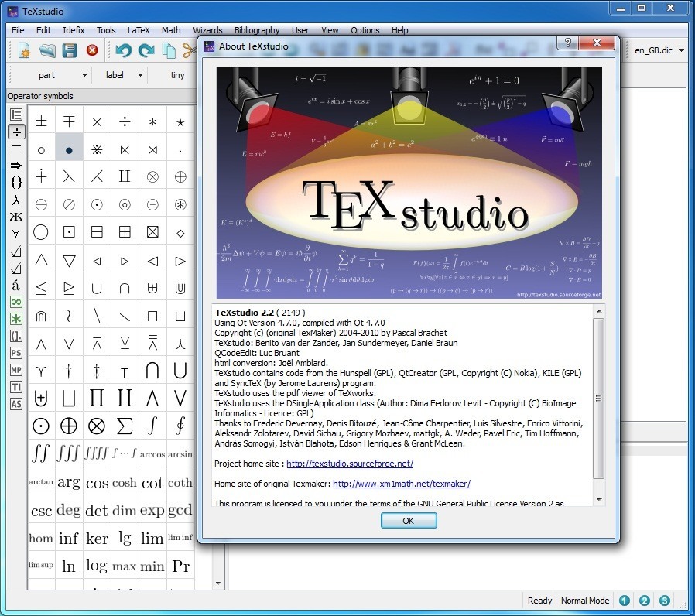Screen dimensions: 695x616
Task: Open the MP metapost sidebar icon
Action: (x=16, y=370)
